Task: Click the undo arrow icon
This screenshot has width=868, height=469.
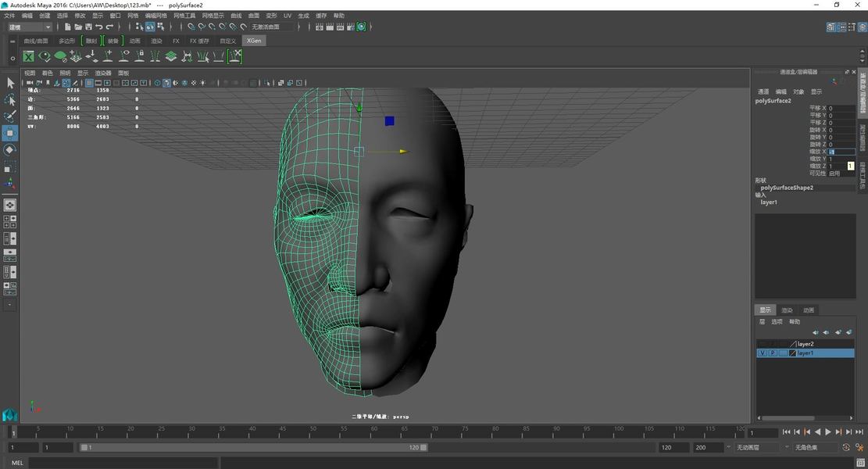Action: 99,27
